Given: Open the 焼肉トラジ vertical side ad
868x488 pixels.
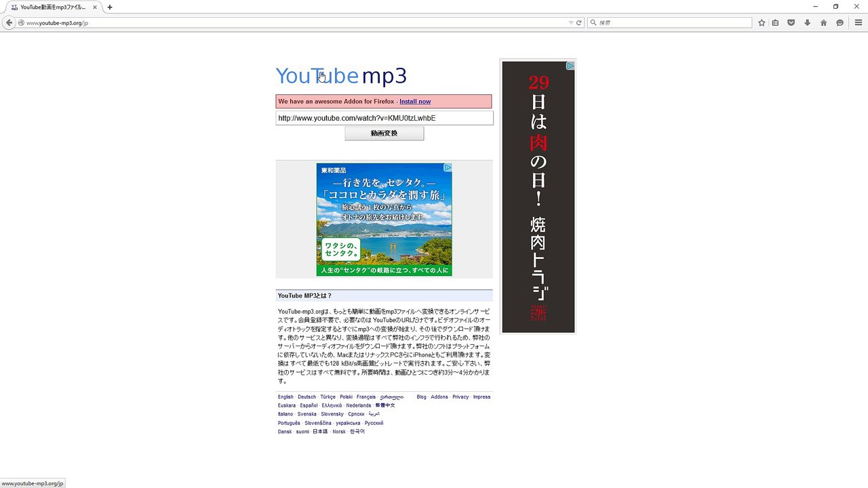Looking at the screenshot, I should pyautogui.click(x=538, y=197).
